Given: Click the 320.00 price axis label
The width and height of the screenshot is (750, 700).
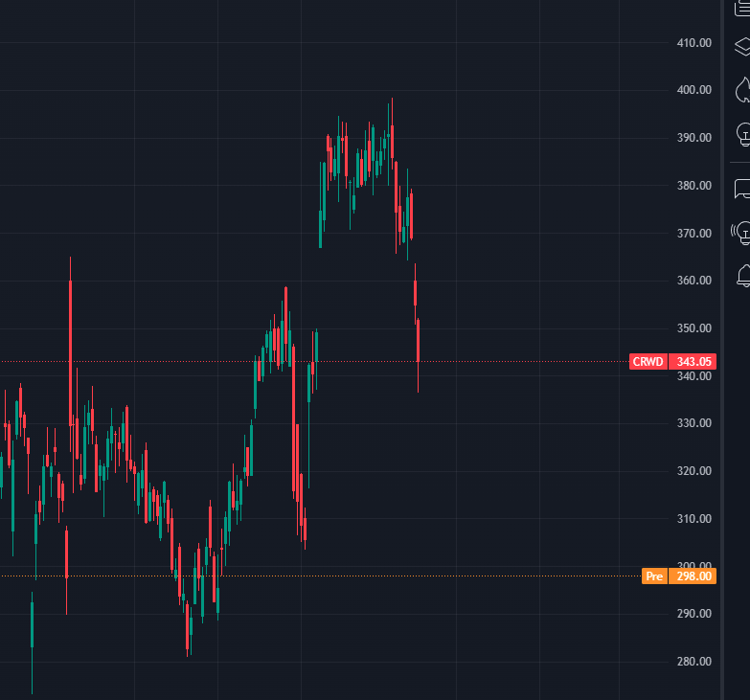Looking at the screenshot, I should tap(694, 470).
